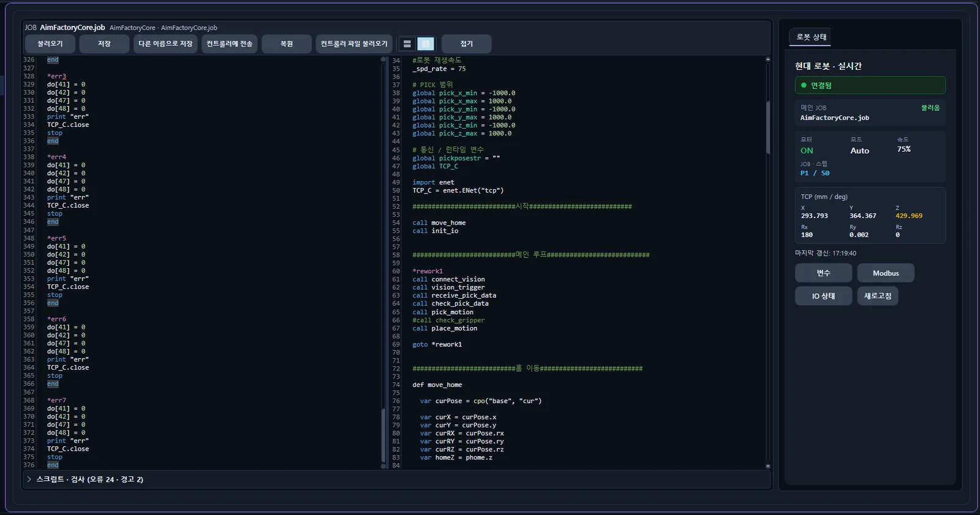The image size is (980, 515).
Task: Click the right editor vertical scrollbar thumb
Action: [x=767, y=127]
